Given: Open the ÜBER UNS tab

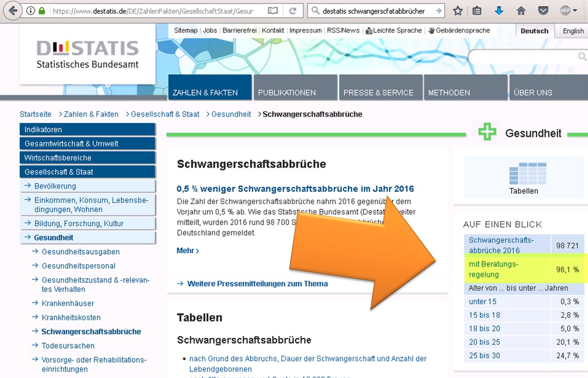Looking at the screenshot, I should point(548,87).
